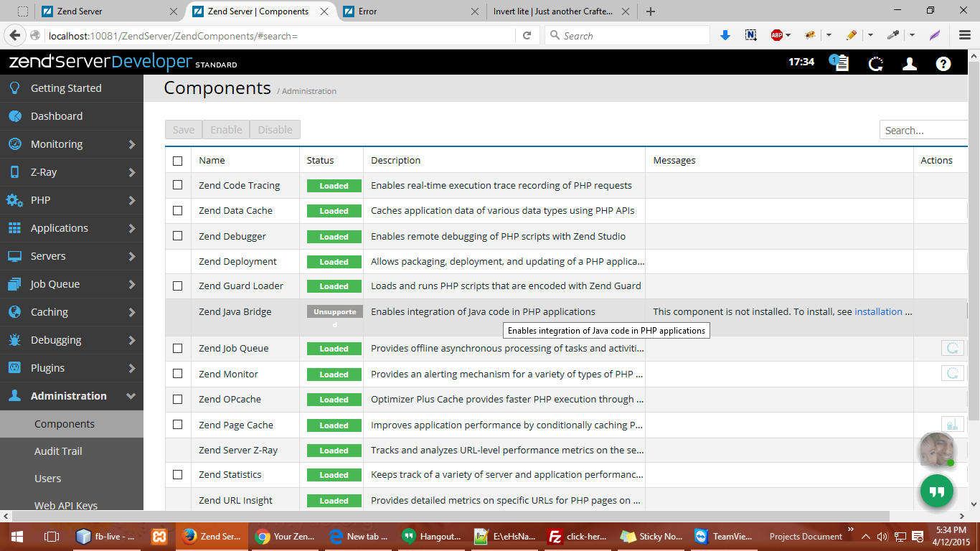Viewport: 980px width, 551px height.
Task: Open the installation link for Java Bridge
Action: (878, 311)
